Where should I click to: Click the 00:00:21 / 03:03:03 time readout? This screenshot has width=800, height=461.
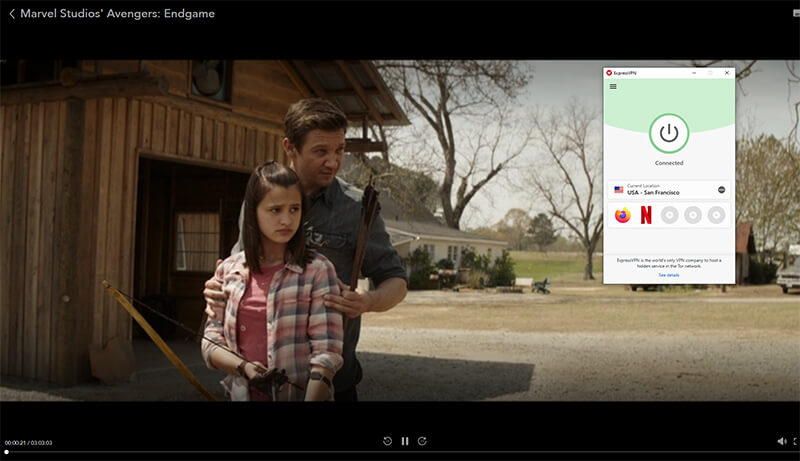[x=29, y=443]
